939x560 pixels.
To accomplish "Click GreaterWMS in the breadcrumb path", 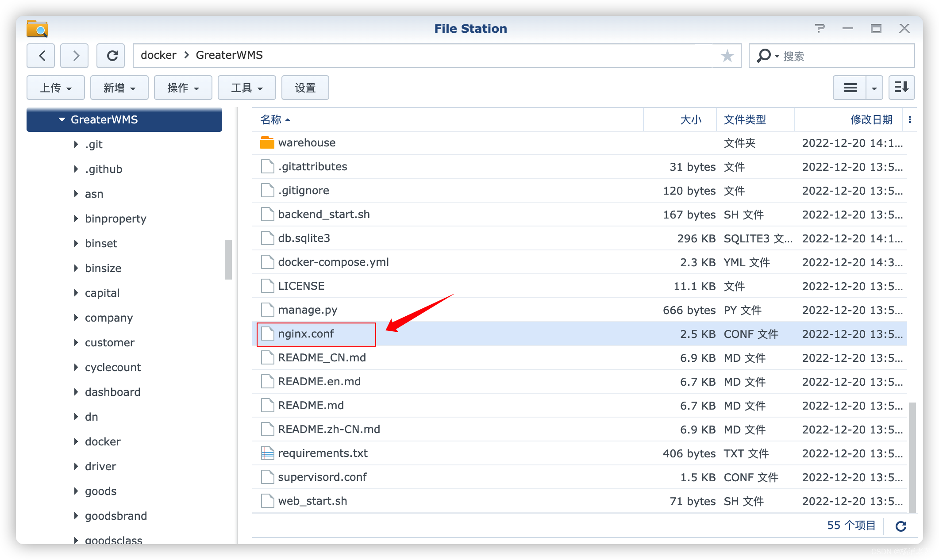I will (229, 55).
